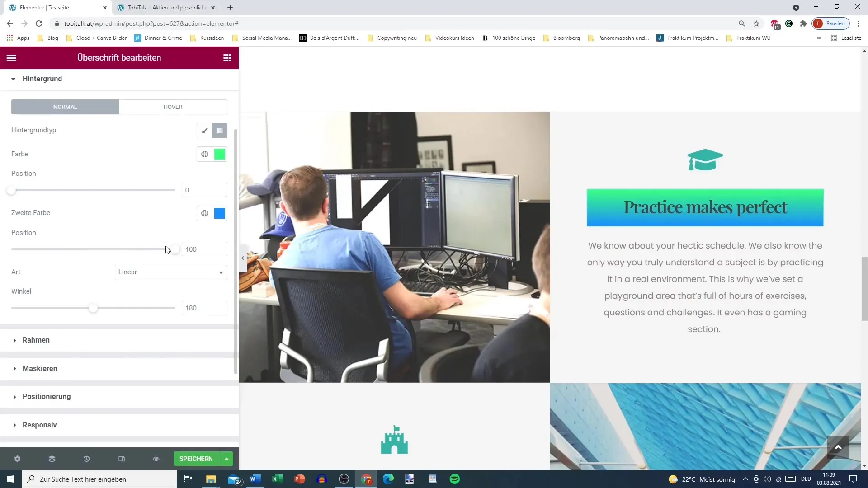
Task: Click the green Farbe color swatch
Action: pos(220,154)
